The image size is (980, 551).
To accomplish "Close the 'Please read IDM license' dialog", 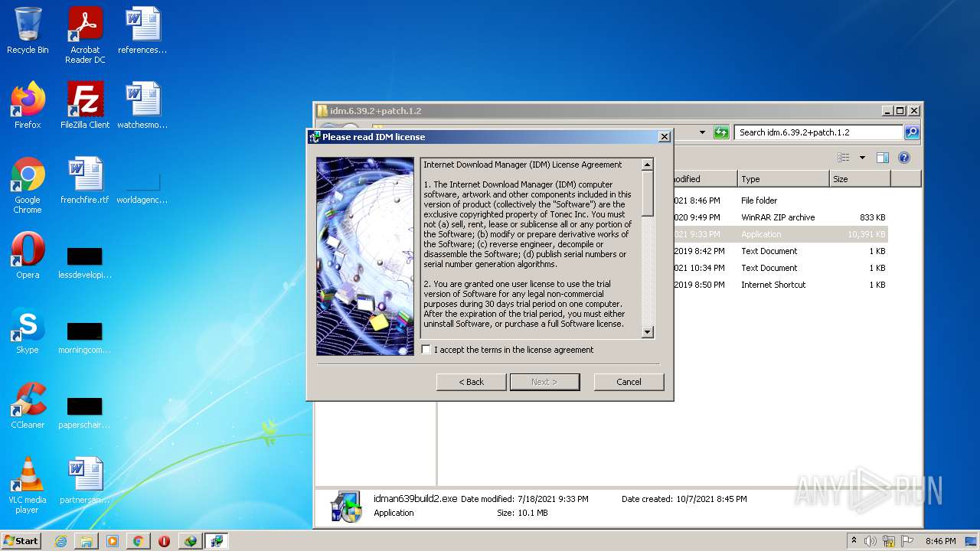I will click(664, 137).
